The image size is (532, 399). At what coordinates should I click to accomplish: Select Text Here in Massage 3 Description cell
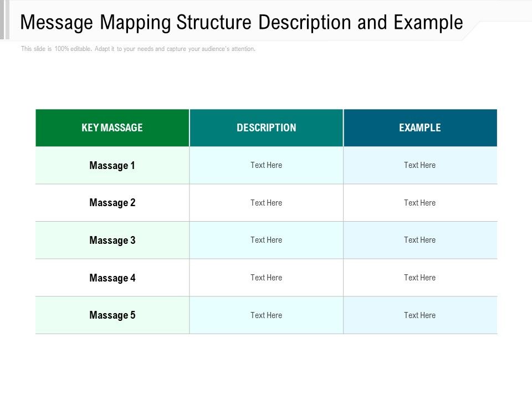tap(267, 240)
